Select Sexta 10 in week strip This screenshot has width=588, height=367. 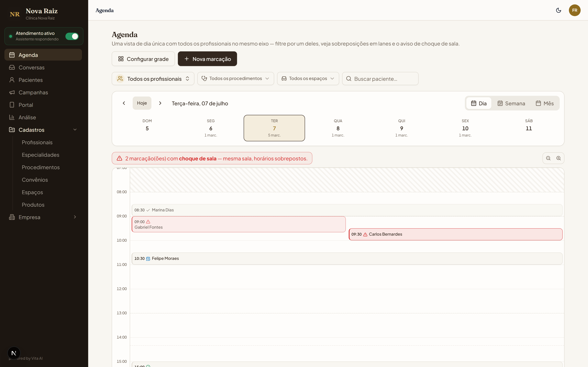[x=465, y=128]
